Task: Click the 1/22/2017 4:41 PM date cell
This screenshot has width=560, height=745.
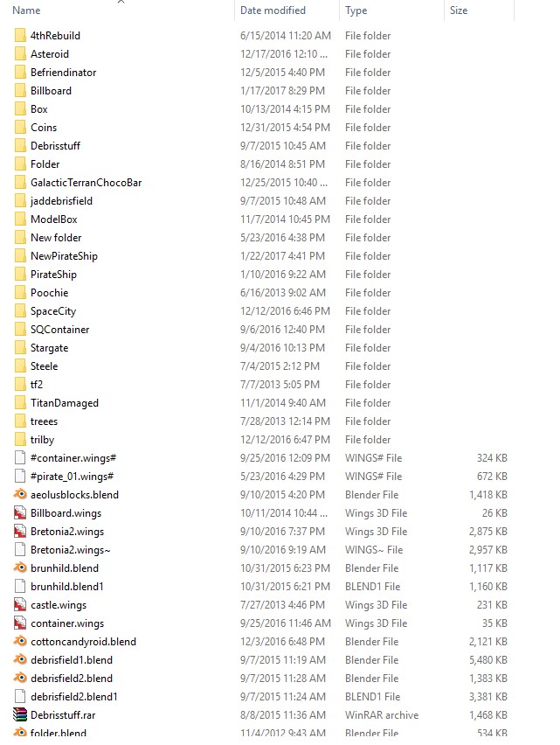Action: 282,256
